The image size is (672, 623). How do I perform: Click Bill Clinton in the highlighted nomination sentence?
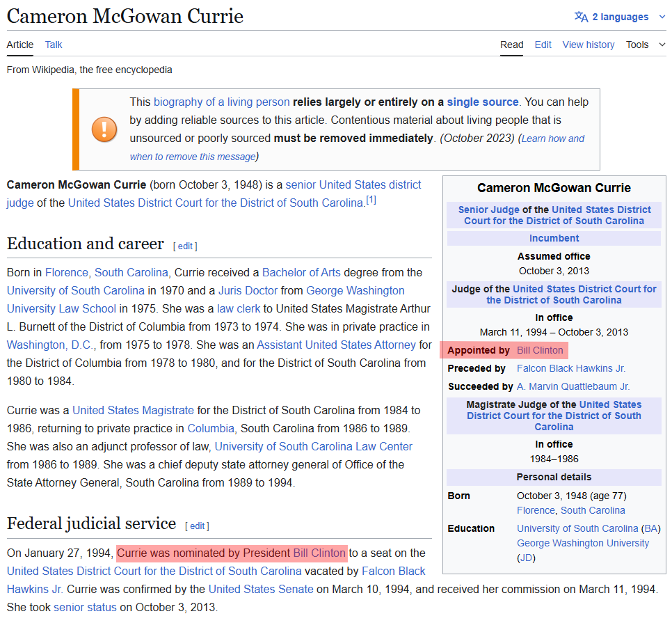point(319,553)
